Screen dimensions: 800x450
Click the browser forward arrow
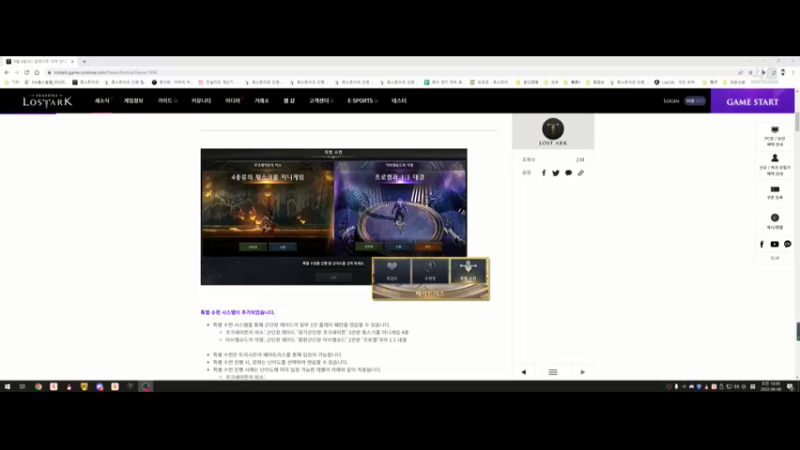pyautogui.click(x=17, y=72)
